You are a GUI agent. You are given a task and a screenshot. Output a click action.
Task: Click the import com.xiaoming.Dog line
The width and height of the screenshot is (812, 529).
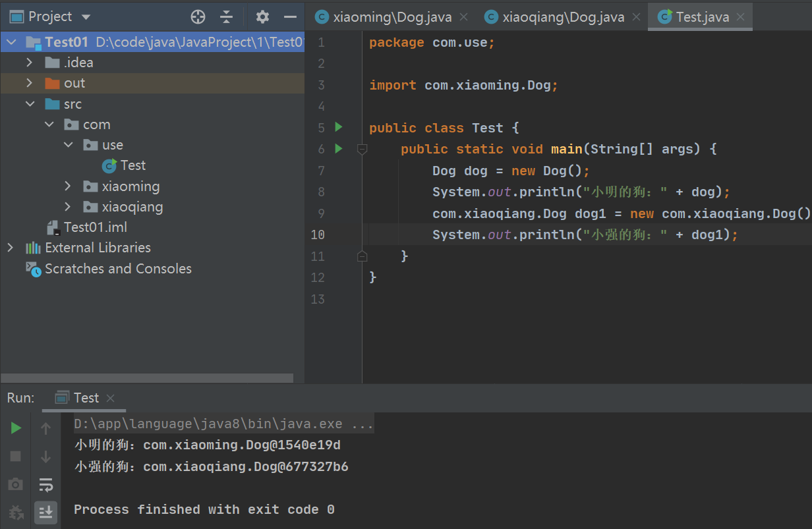tap(464, 85)
